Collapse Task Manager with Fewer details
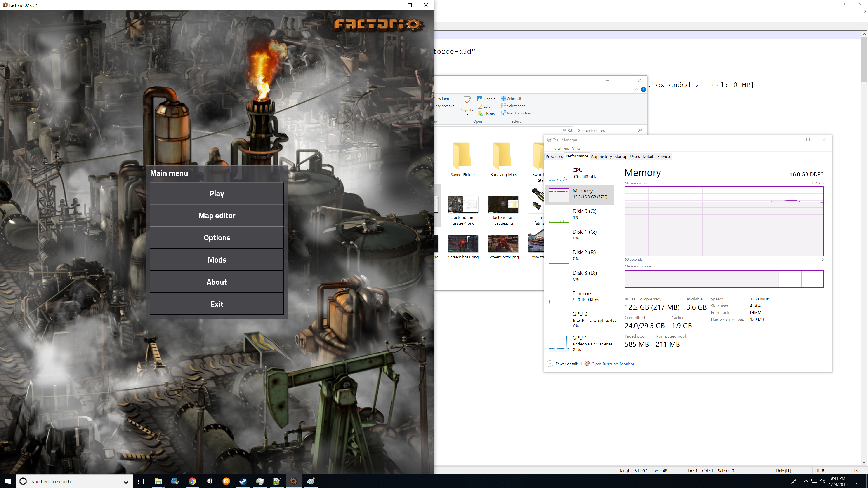Screen dimensions: 868x488 (563, 364)
